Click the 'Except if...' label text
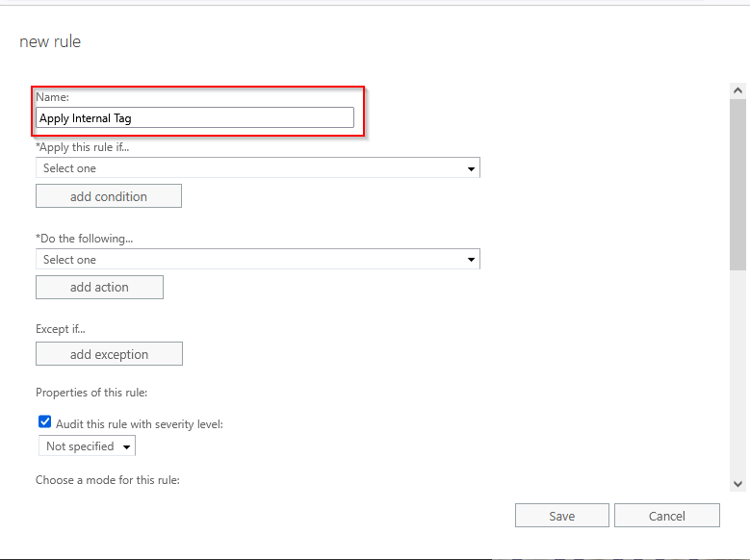The image size is (750, 560). (61, 329)
